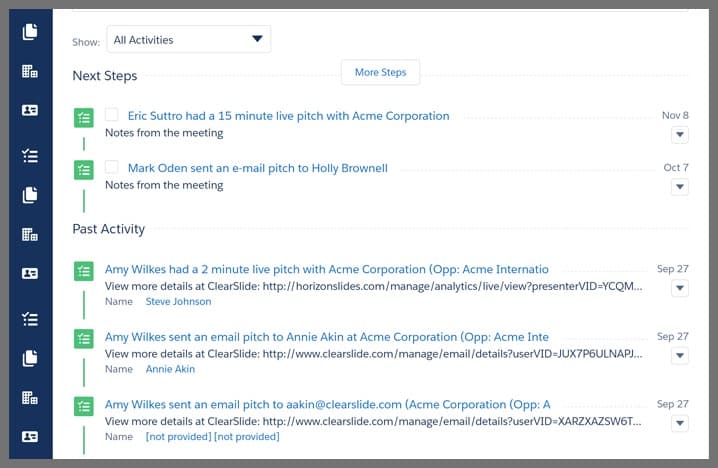
Task: Open the Steve Johnson name link
Action: [x=178, y=301]
